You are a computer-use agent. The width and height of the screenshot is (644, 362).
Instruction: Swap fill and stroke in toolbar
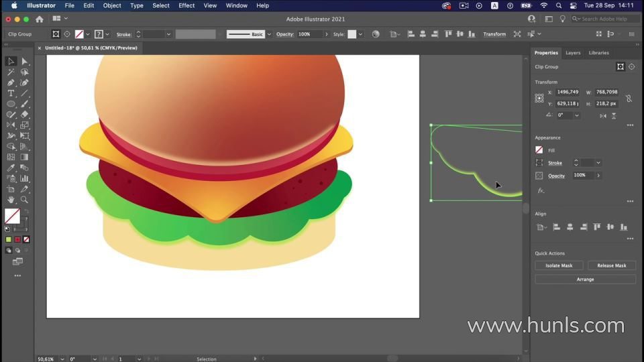point(27,211)
